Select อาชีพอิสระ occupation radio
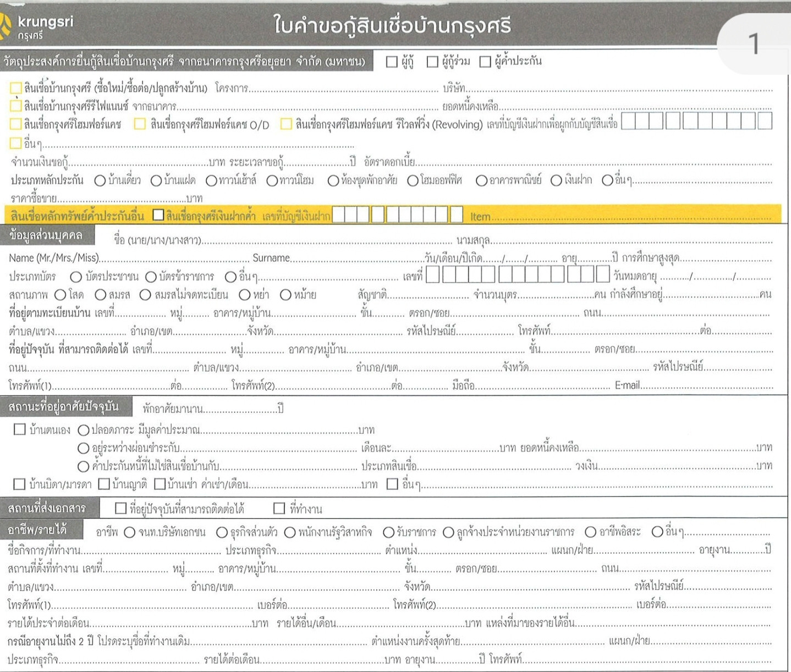 pos(590,532)
